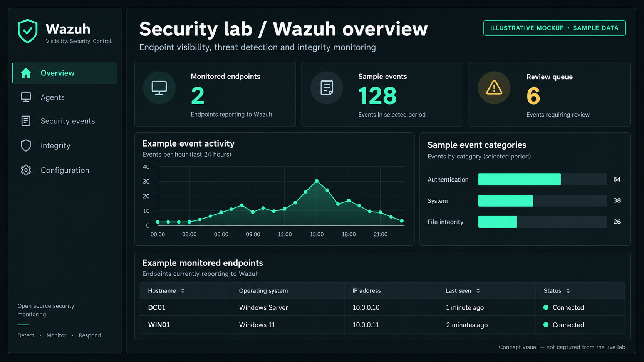Click the first data point at 00:00
The width and height of the screenshot is (644, 362).
click(x=158, y=222)
